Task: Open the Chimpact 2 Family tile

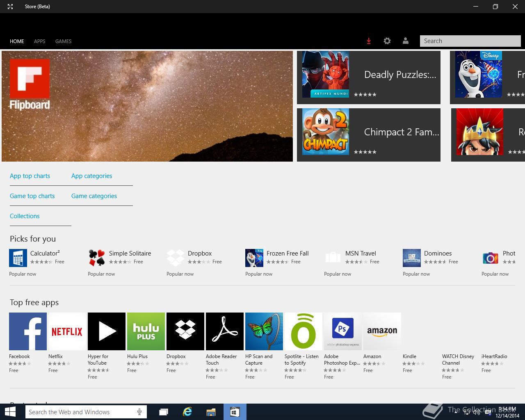Action: point(369,135)
